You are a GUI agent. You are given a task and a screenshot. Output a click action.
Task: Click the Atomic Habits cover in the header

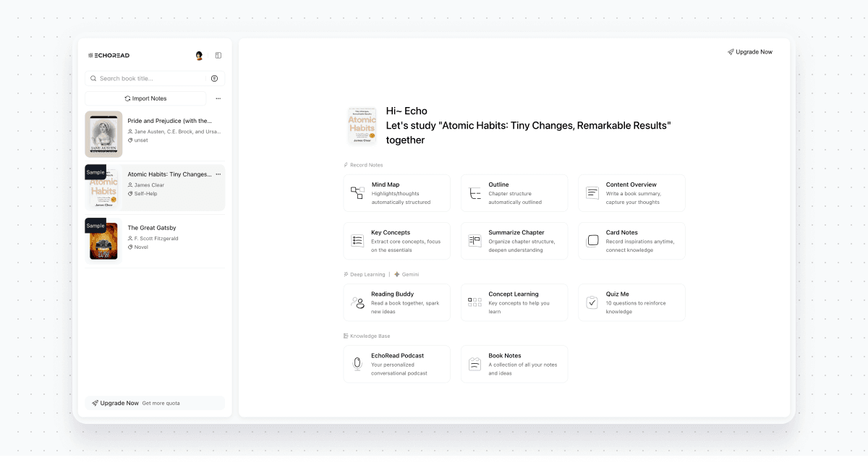coord(362,126)
